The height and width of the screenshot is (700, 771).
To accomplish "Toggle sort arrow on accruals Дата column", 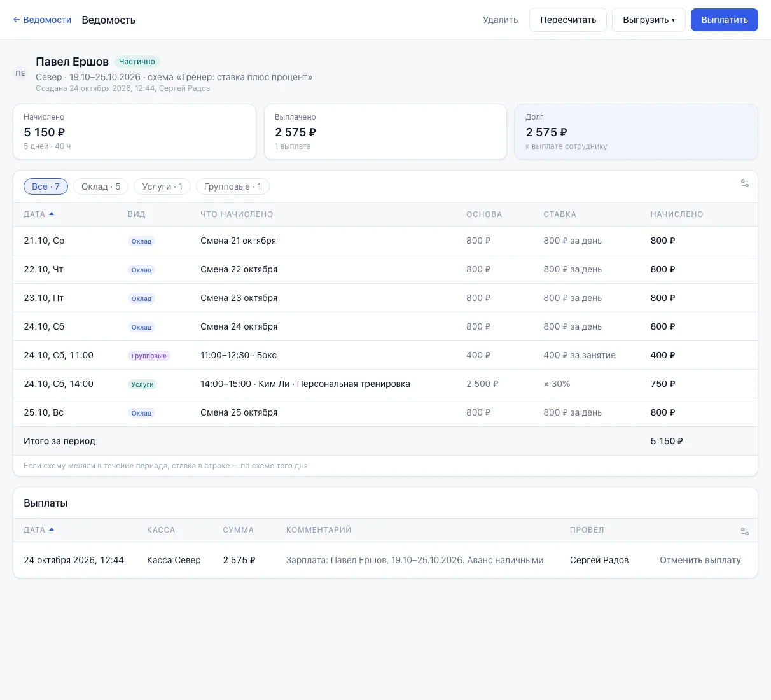I will [52, 214].
